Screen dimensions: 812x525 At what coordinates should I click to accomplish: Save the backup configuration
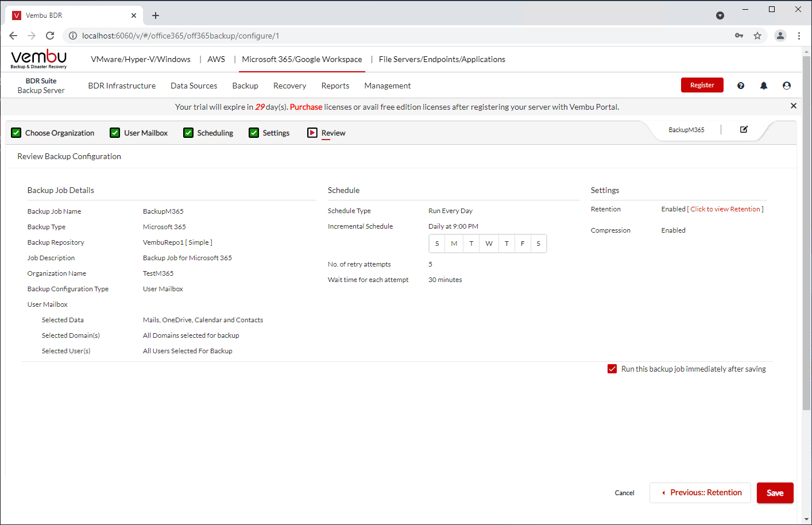tap(775, 493)
